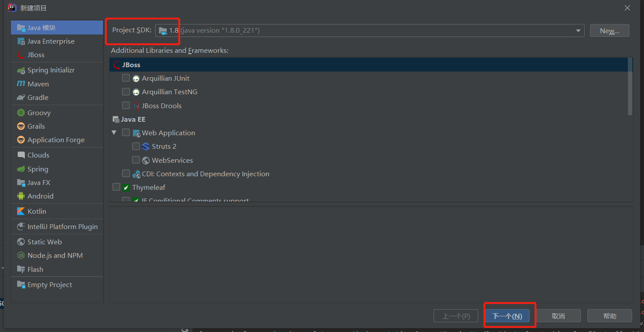Click the Empty Project folder icon
Image resolution: width=644 pixels, height=332 pixels.
tap(21, 284)
